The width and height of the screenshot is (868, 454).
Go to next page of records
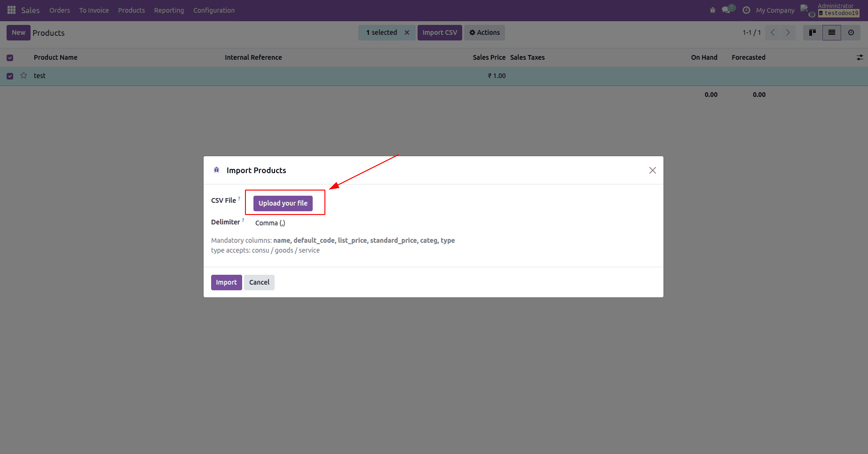[x=788, y=32]
